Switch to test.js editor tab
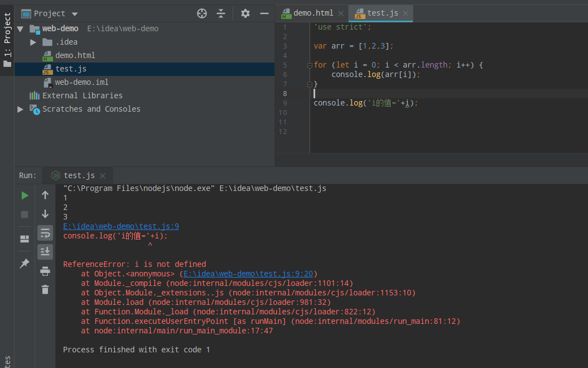 tap(383, 13)
